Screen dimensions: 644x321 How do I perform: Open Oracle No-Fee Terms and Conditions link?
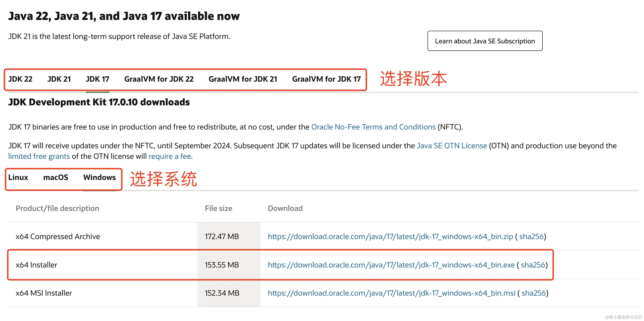coord(373,127)
